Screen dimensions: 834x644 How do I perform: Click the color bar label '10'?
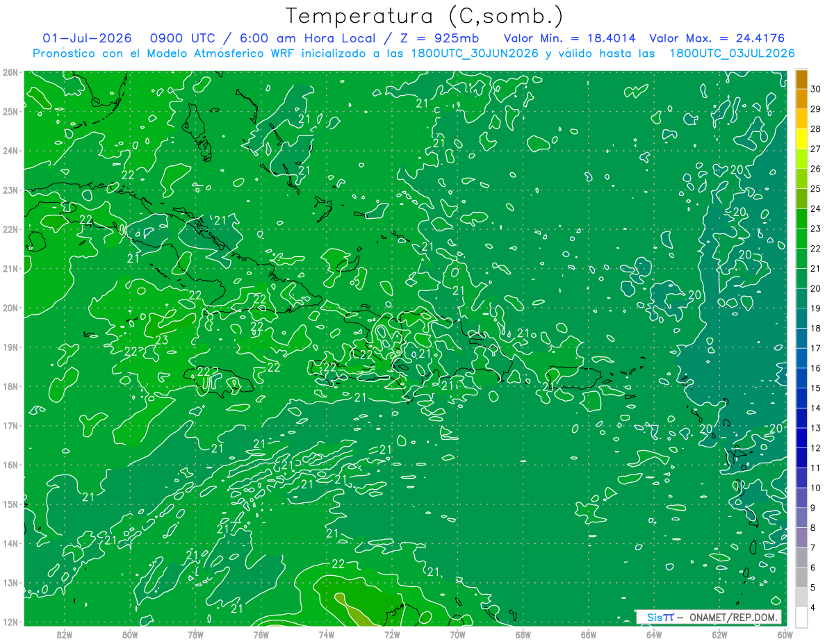click(x=816, y=488)
